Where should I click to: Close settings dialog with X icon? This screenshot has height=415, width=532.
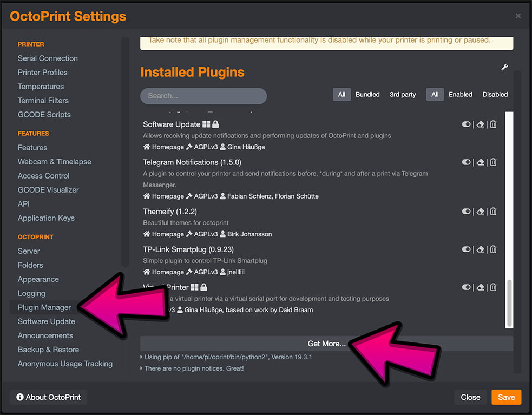click(x=518, y=16)
